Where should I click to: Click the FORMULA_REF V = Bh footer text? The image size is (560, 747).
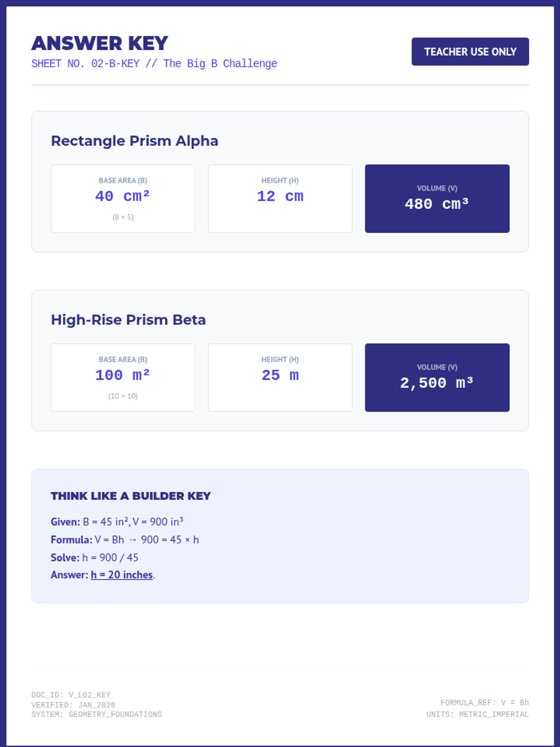pyautogui.click(x=484, y=702)
